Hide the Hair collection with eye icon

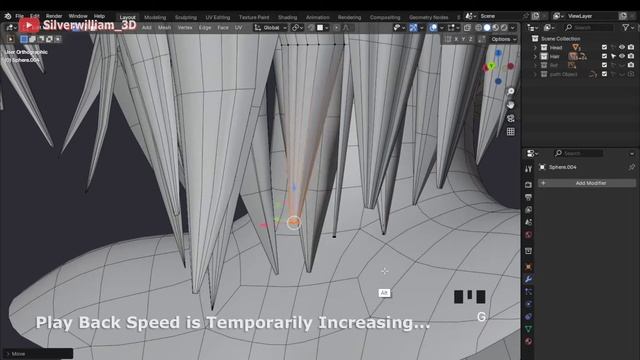pyautogui.click(x=622, y=57)
